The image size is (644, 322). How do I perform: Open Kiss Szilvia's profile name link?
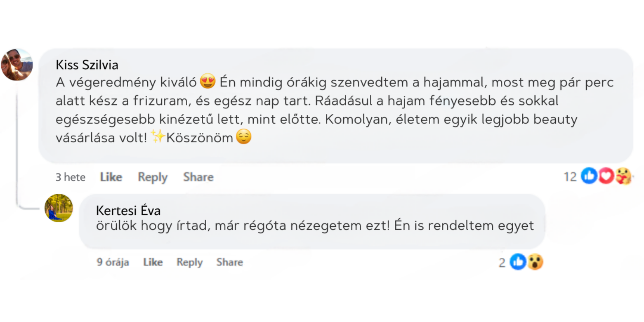click(x=87, y=65)
